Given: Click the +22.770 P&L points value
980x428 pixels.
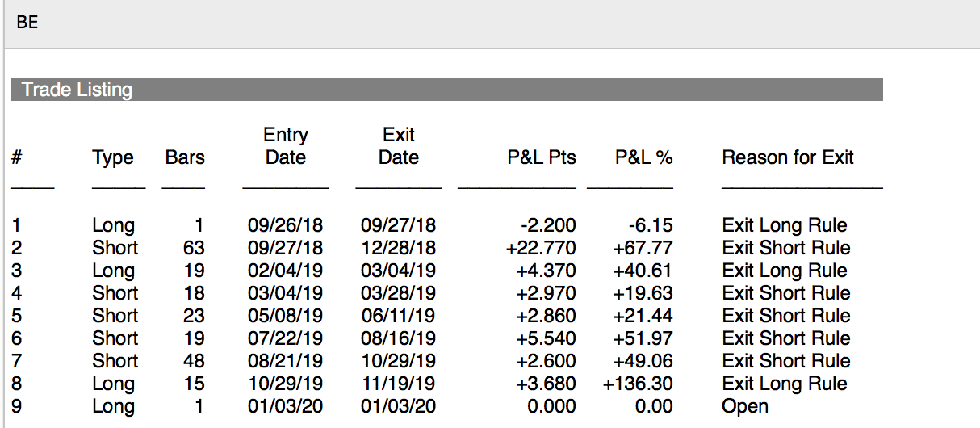Looking at the screenshot, I should tap(540, 248).
